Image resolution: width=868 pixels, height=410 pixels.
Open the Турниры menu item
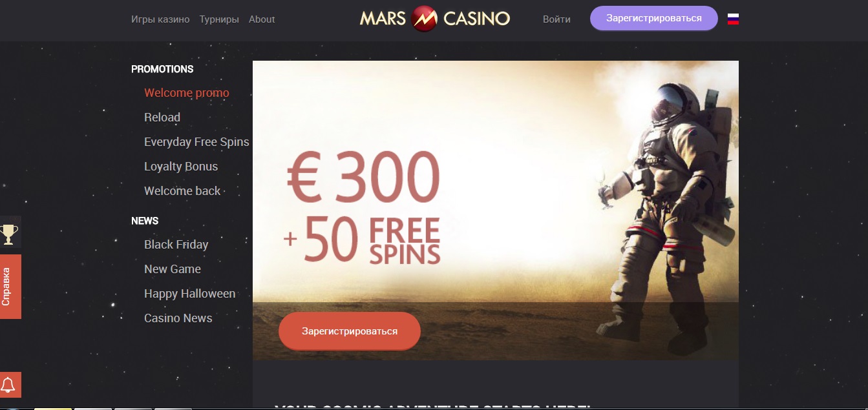(219, 19)
